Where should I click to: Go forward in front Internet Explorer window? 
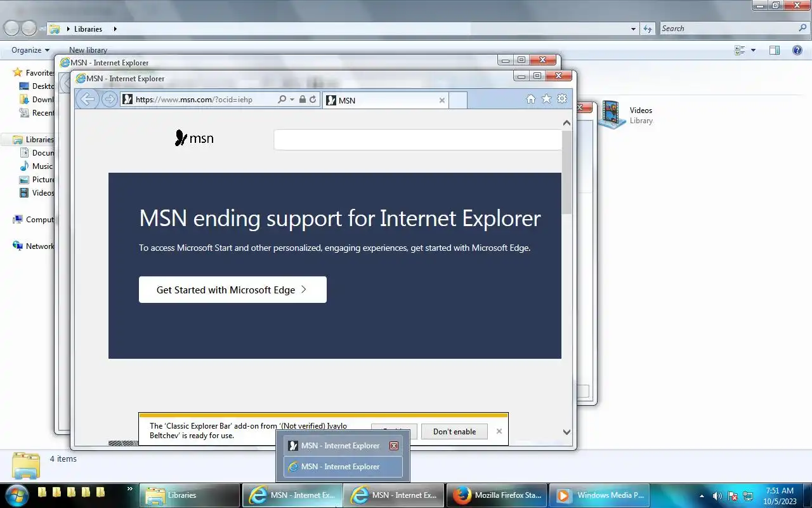(109, 100)
